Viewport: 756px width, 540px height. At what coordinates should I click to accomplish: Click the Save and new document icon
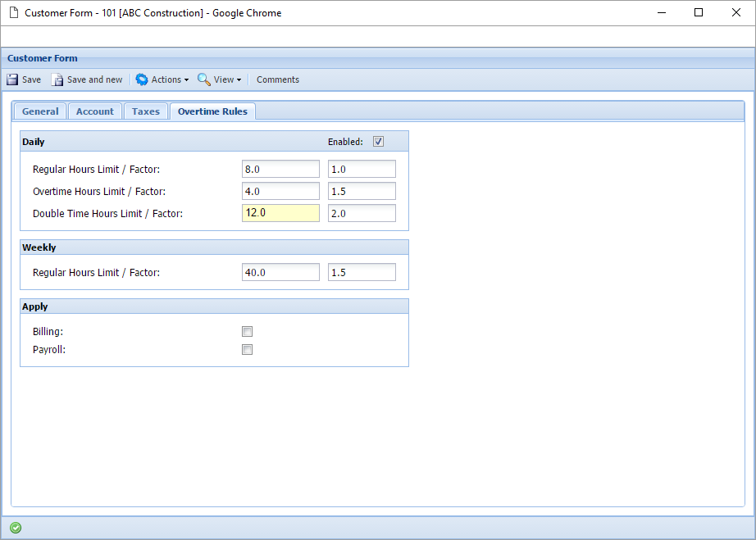tap(57, 79)
